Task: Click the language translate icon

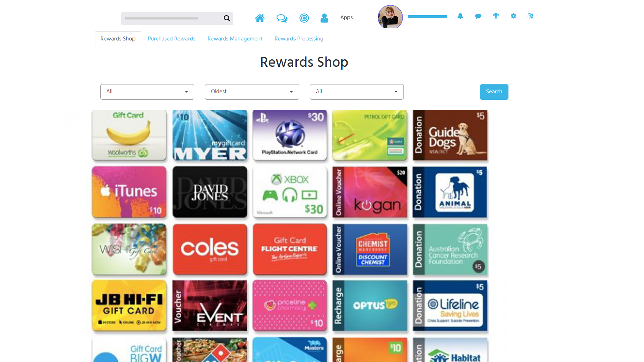Action: (x=530, y=16)
